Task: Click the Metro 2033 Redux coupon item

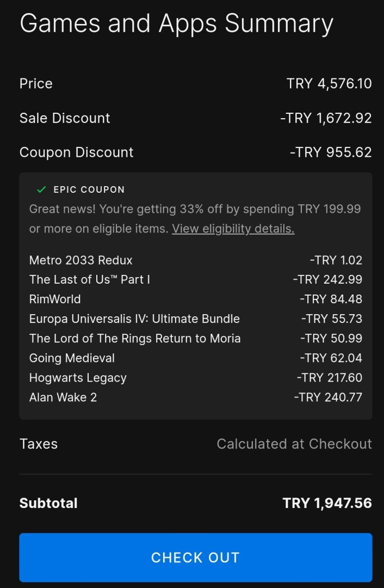Action: (x=80, y=260)
